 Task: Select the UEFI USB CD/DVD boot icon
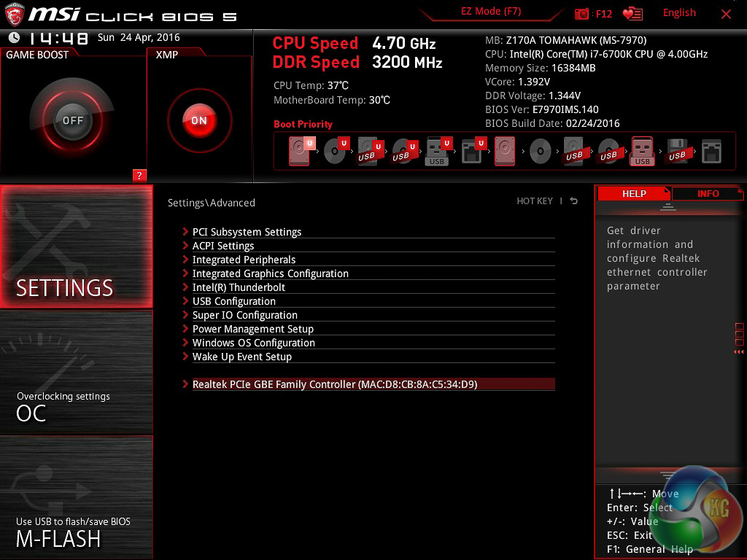tap(405, 151)
